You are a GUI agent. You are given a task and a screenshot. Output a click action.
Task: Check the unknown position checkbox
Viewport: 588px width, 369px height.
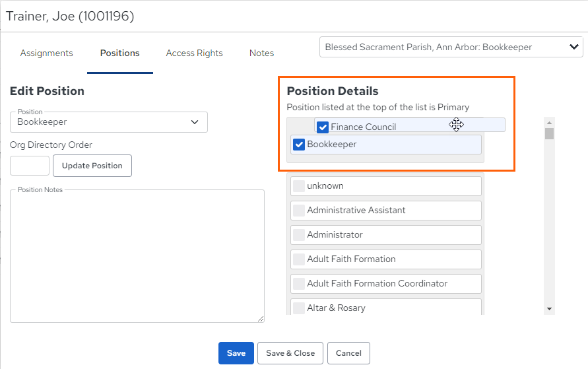(x=299, y=186)
